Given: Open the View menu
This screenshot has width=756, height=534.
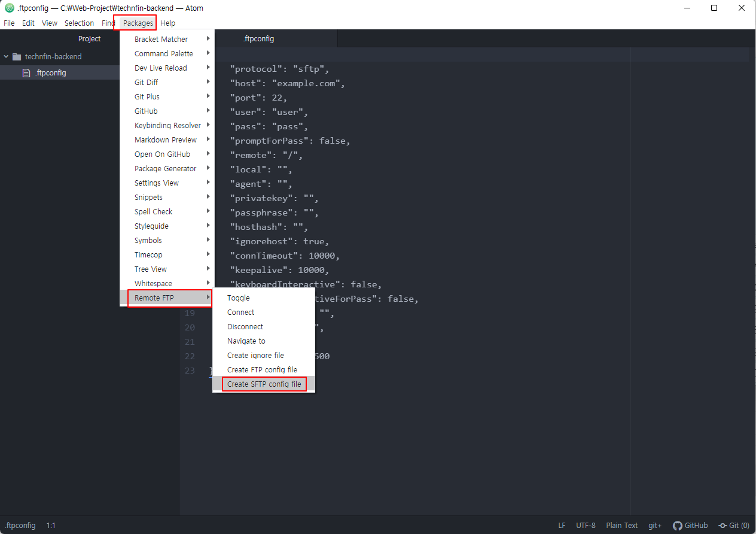Looking at the screenshot, I should pyautogui.click(x=50, y=23).
